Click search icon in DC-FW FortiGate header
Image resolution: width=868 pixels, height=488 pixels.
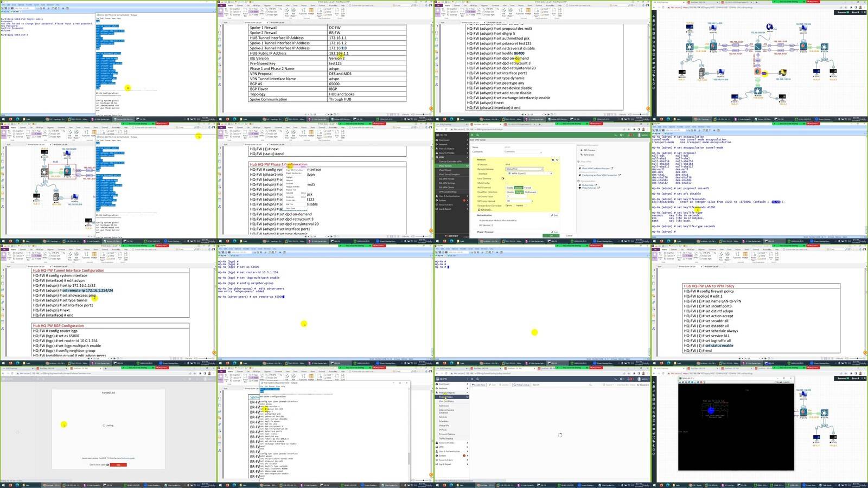477,379
